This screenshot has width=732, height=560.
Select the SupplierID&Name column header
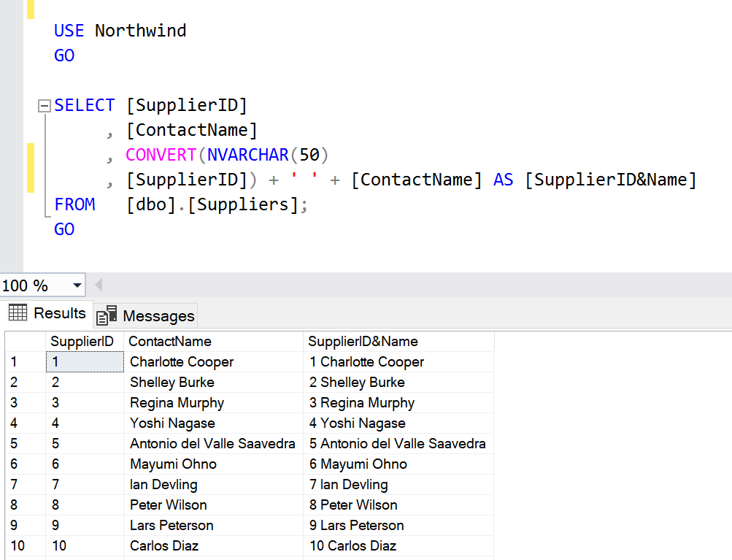365,341
